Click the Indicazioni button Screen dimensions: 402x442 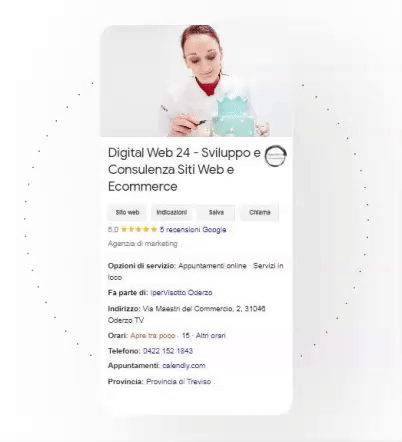172,212
